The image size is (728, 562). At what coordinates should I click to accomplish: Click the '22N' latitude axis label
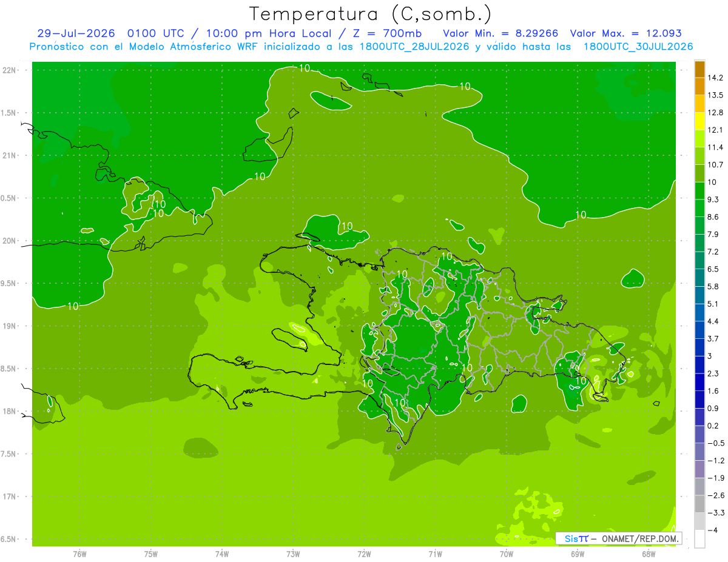click(x=10, y=70)
